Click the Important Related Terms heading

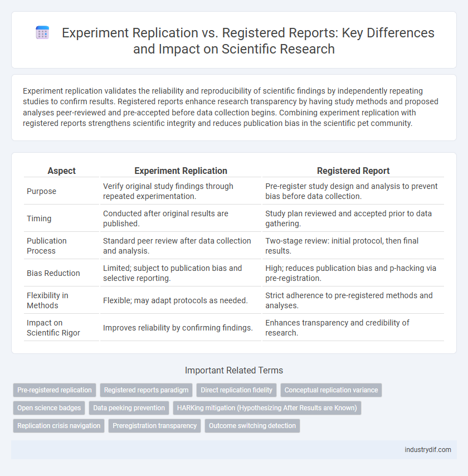234,370
